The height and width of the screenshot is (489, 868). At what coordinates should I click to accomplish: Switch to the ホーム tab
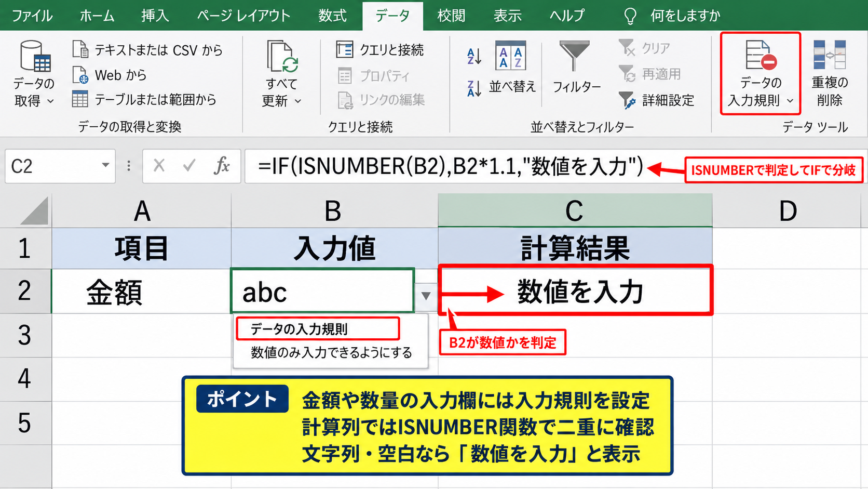click(x=97, y=16)
